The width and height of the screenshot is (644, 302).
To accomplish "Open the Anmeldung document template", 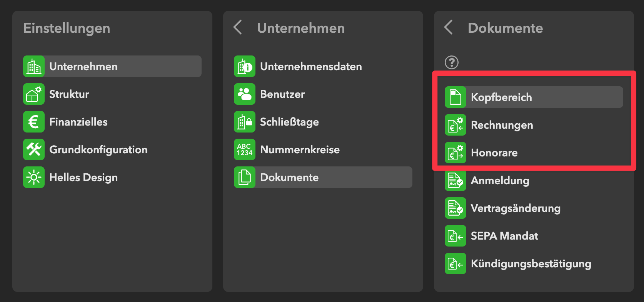I will (x=500, y=180).
